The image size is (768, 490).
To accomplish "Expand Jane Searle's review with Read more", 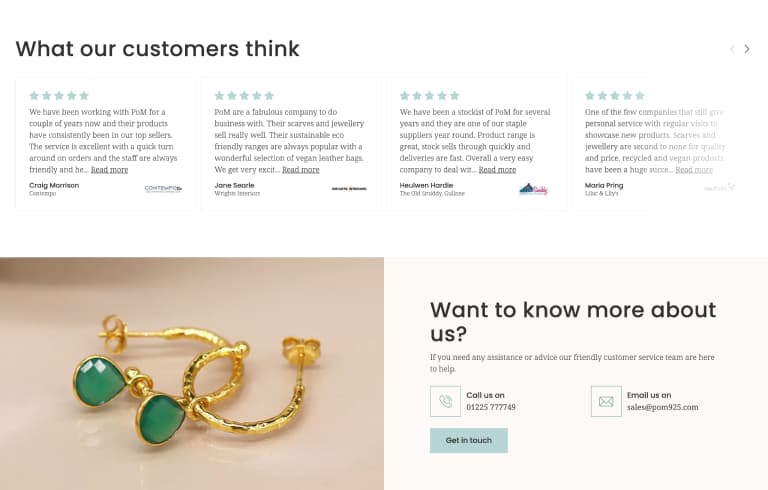I will click(x=300, y=170).
